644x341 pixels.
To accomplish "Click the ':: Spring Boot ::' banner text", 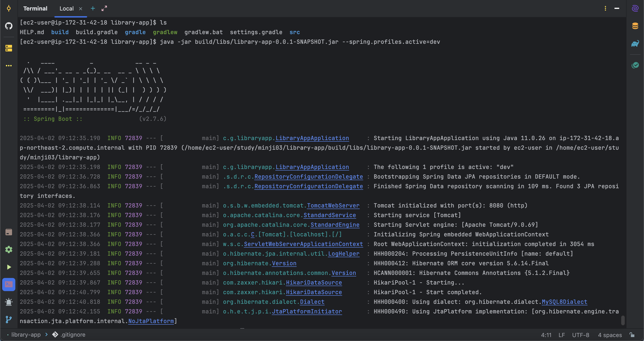I will (x=53, y=119).
